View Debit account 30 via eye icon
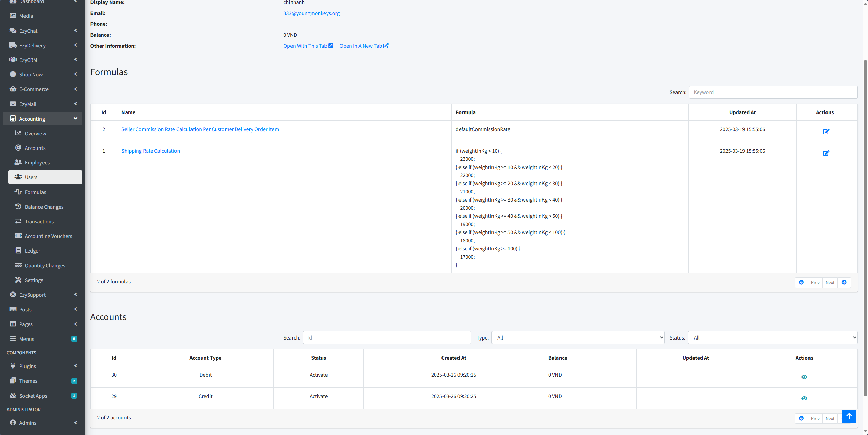This screenshot has height=435, width=868. tap(804, 377)
